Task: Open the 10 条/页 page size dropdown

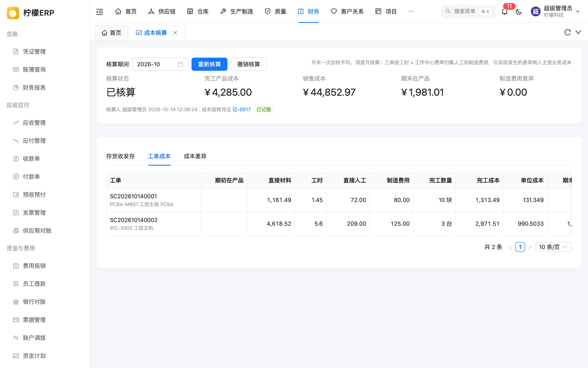Action: [553, 247]
